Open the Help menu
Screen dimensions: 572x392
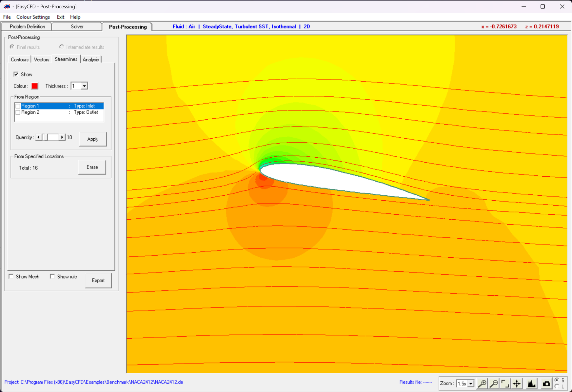click(75, 17)
